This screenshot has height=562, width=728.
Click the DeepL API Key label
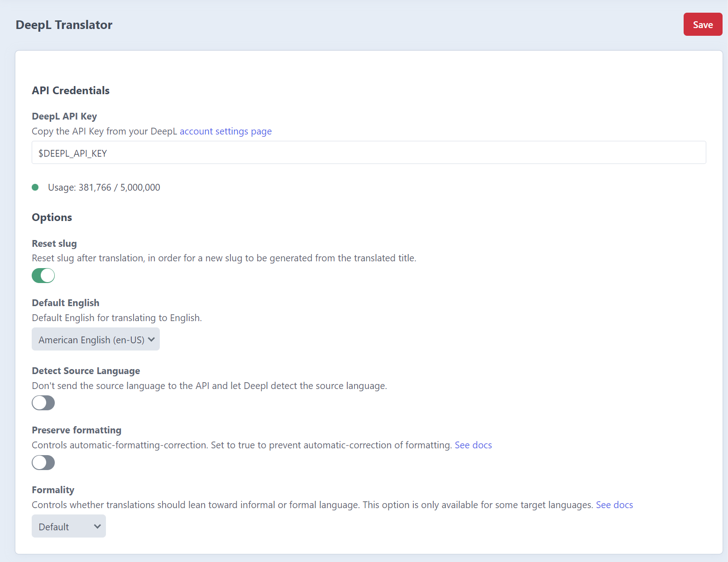[x=64, y=116]
